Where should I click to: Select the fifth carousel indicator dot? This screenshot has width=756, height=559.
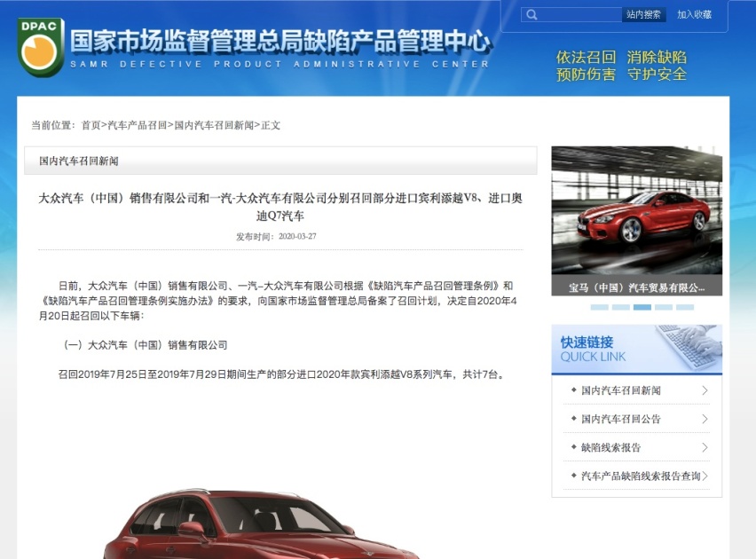click(685, 307)
